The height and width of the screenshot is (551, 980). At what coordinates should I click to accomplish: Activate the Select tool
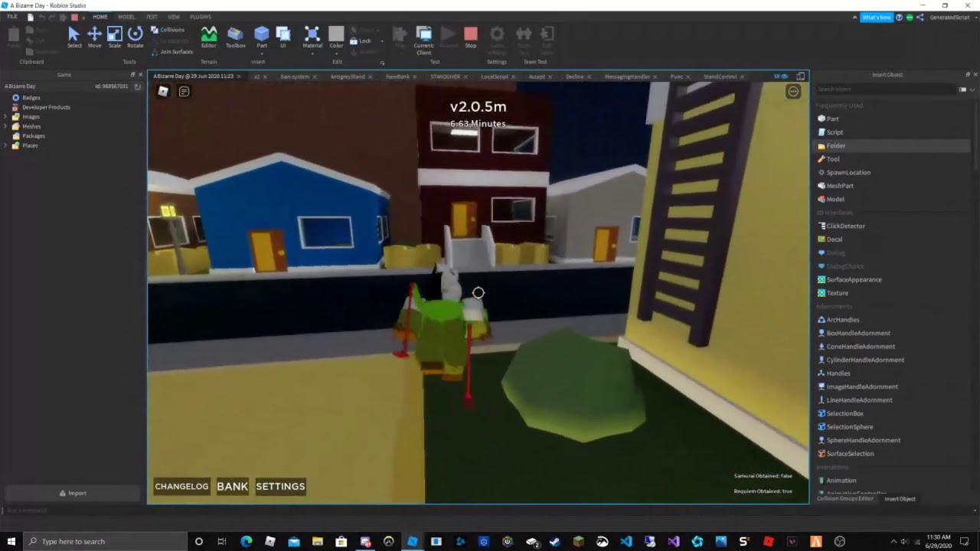point(73,37)
